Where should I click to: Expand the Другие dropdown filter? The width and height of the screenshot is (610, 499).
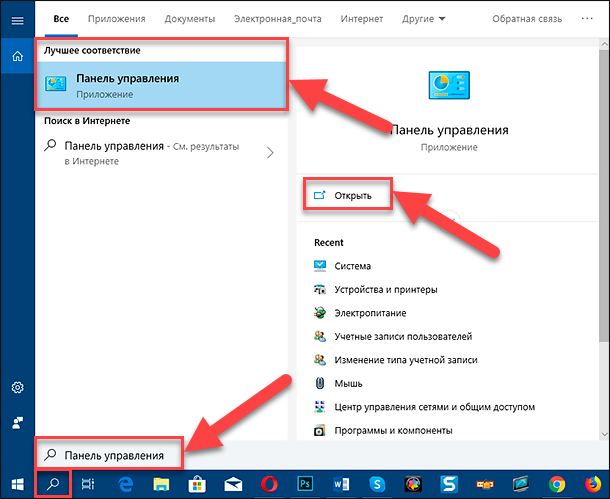pyautogui.click(x=424, y=19)
